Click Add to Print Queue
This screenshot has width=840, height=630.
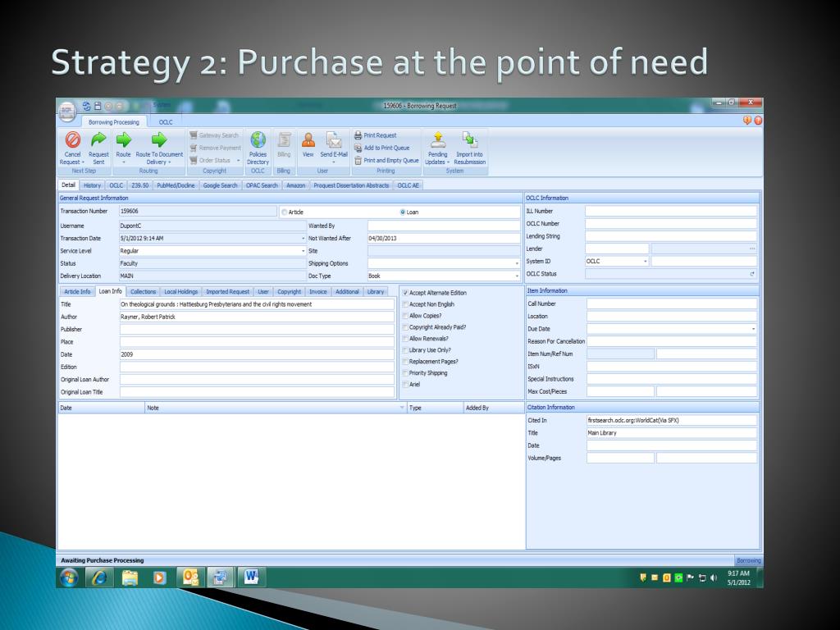tap(381, 148)
